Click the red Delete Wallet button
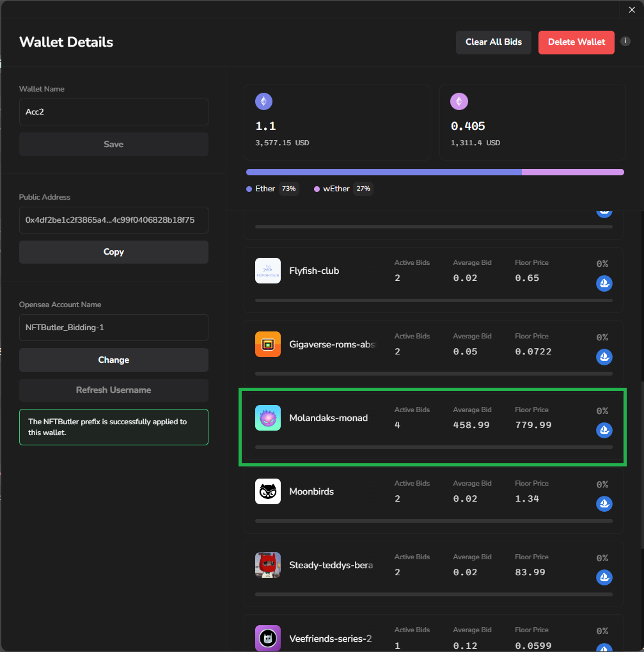This screenshot has width=644, height=652. [x=576, y=42]
